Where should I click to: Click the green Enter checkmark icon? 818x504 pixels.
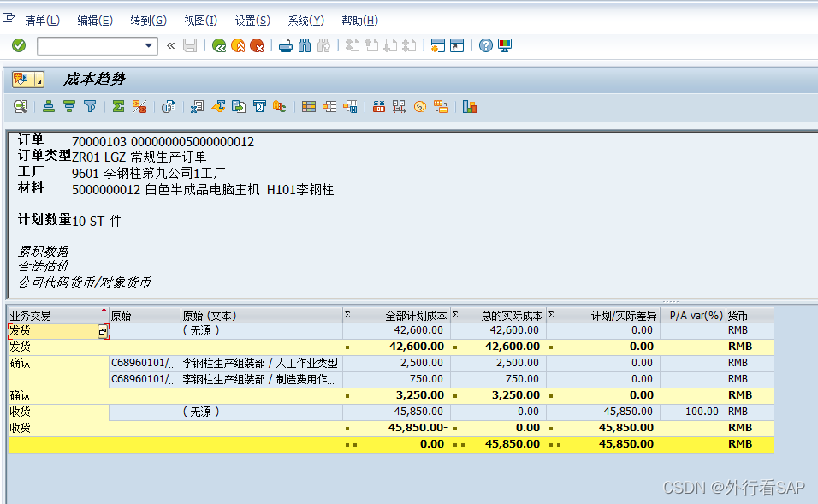(19, 45)
